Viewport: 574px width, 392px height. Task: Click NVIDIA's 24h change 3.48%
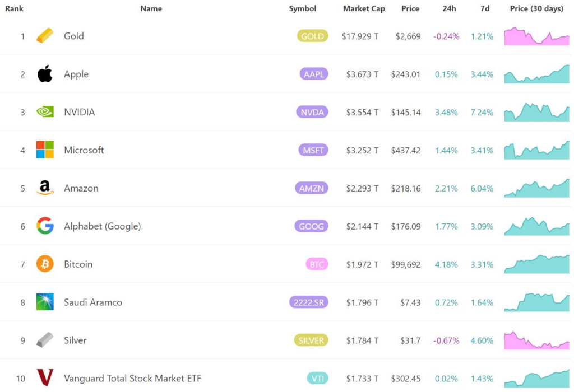pyautogui.click(x=446, y=112)
